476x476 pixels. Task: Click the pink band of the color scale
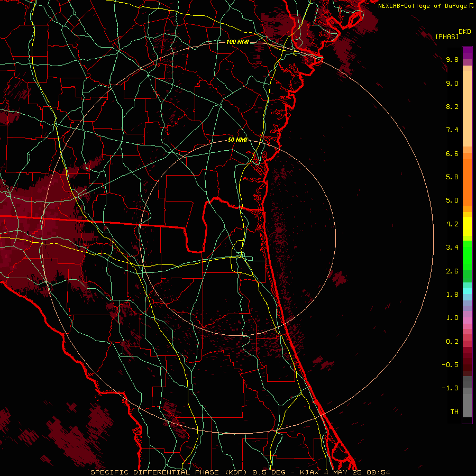click(x=467, y=321)
